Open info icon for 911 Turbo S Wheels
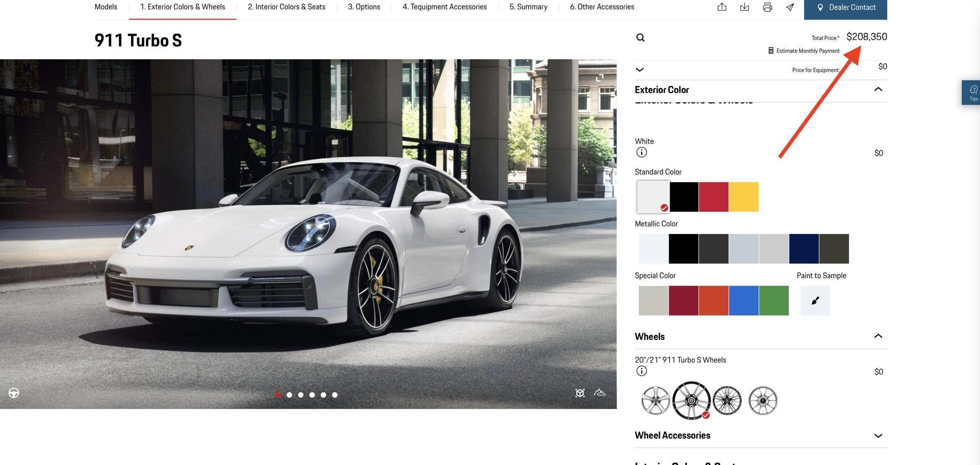980x465 pixels. 641,371
